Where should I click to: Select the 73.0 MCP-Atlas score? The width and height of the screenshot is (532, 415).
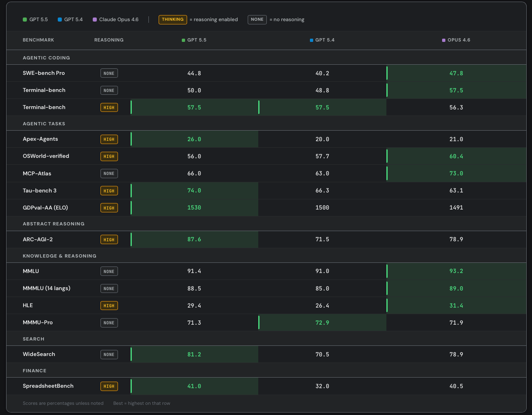pyautogui.click(x=456, y=173)
